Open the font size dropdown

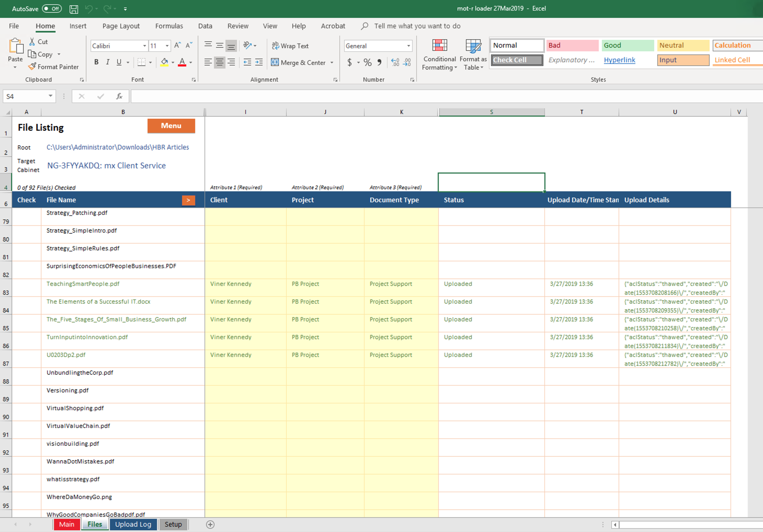(167, 46)
